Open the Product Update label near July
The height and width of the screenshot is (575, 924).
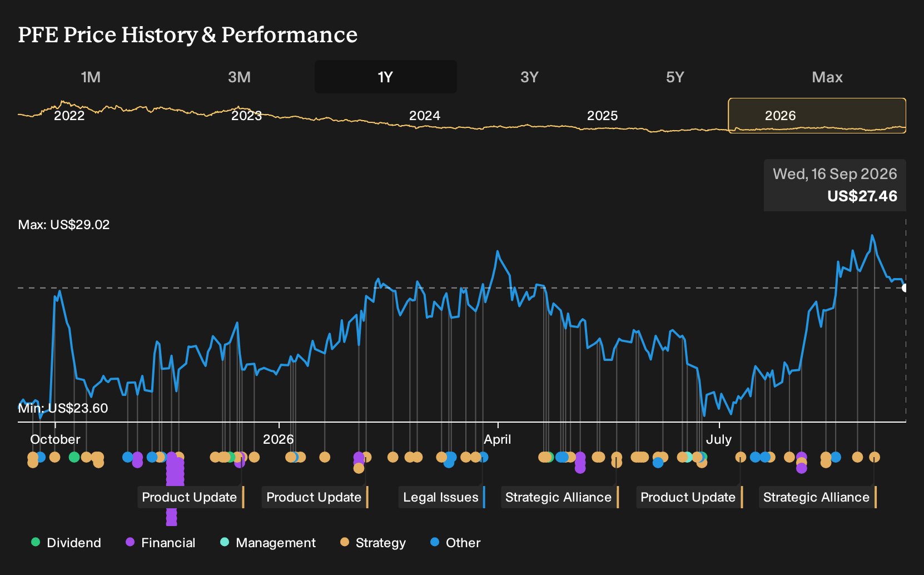point(689,497)
